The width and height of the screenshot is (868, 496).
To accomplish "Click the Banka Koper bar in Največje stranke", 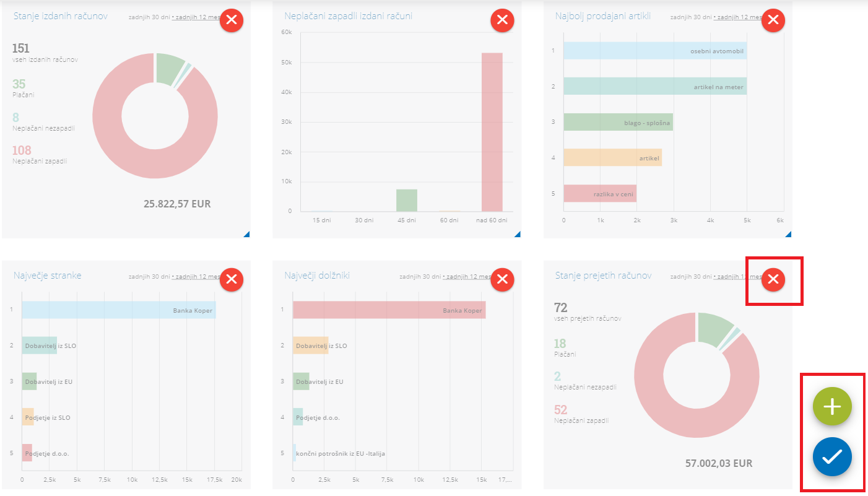I will (x=119, y=310).
